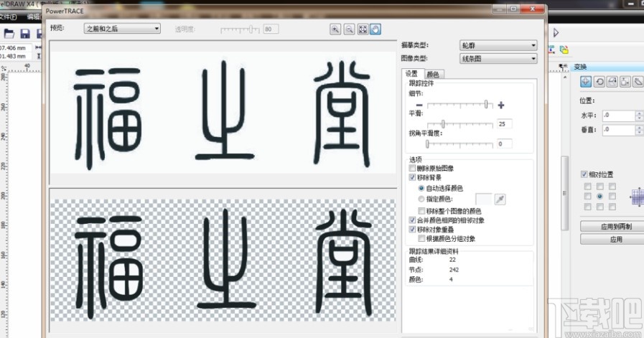Viewport: 644px width, 338px height.
Task: Select 自动选择颜色 radio button
Action: point(421,188)
